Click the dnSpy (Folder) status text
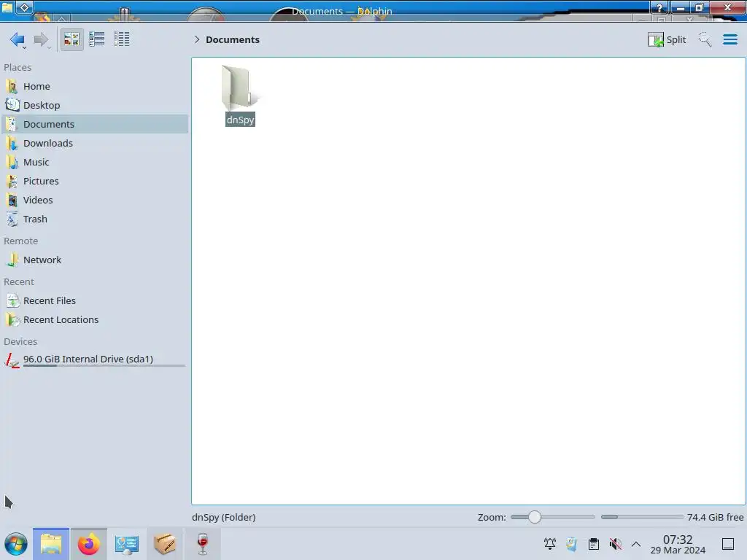The height and width of the screenshot is (560, 747). (224, 517)
